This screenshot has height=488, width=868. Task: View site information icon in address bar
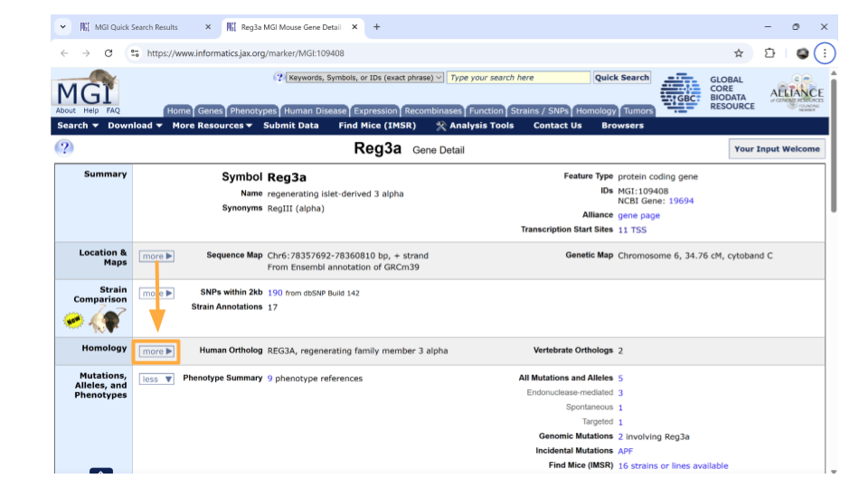point(135,53)
